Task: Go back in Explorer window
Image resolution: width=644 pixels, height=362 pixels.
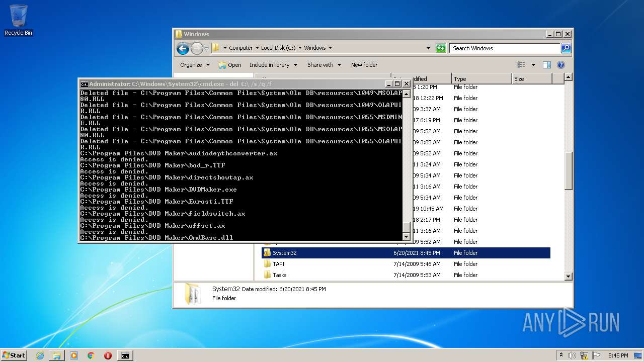Action: [183, 48]
